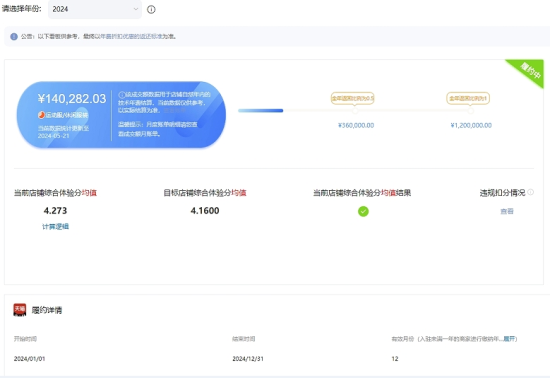Click the ¥360,000.00 milestone marker on progress bar

pyautogui.click(x=355, y=111)
